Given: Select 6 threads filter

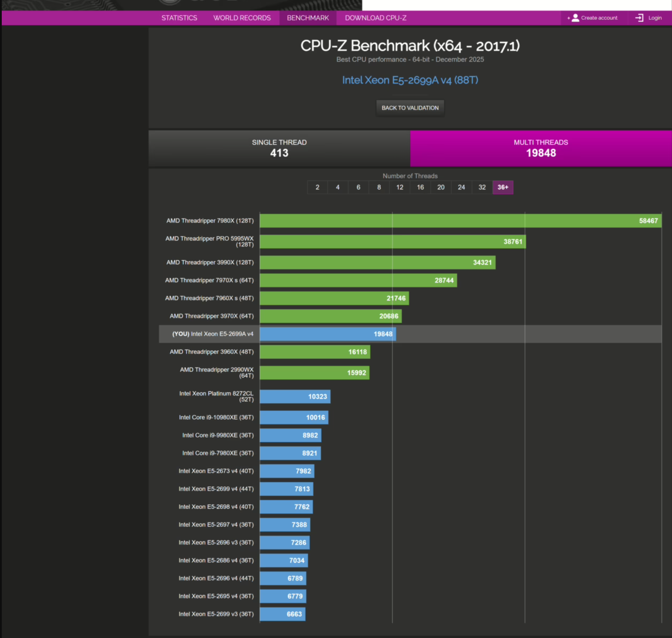Looking at the screenshot, I should click(x=359, y=187).
